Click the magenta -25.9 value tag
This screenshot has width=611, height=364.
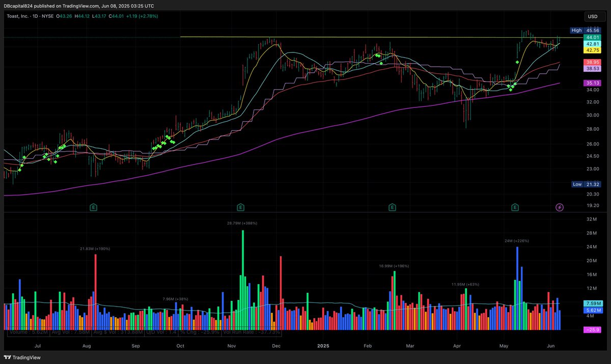pyautogui.click(x=593, y=330)
